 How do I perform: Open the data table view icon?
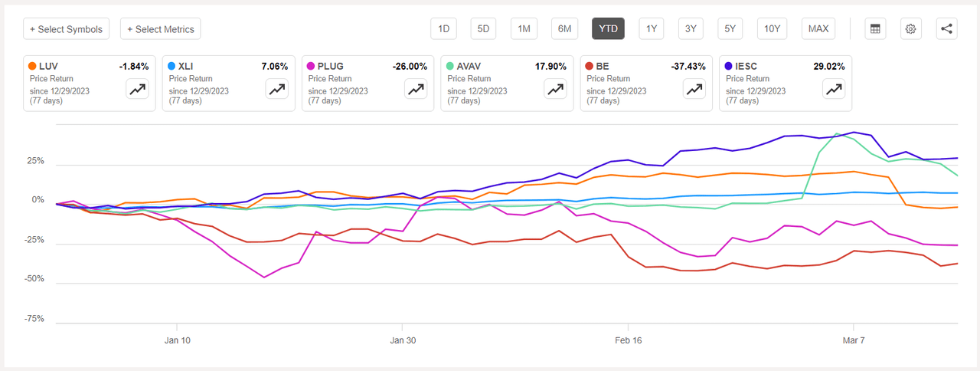click(x=874, y=29)
